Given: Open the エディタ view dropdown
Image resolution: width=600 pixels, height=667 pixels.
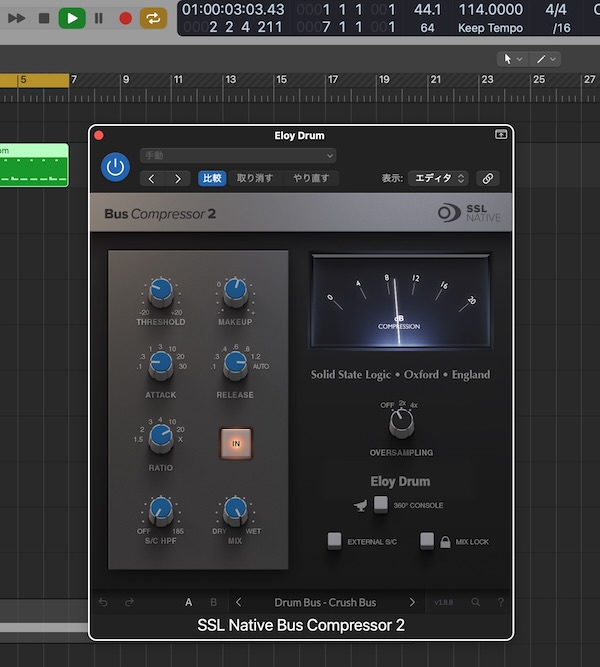Looking at the screenshot, I should click(x=438, y=178).
